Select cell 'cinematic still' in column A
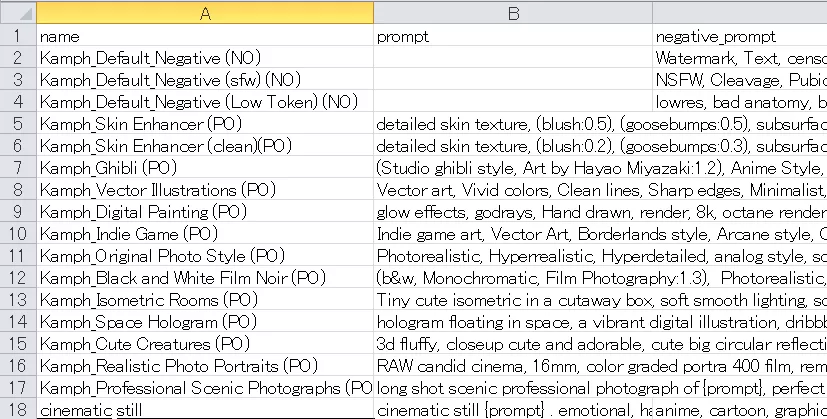The image size is (827, 419). [x=205, y=410]
